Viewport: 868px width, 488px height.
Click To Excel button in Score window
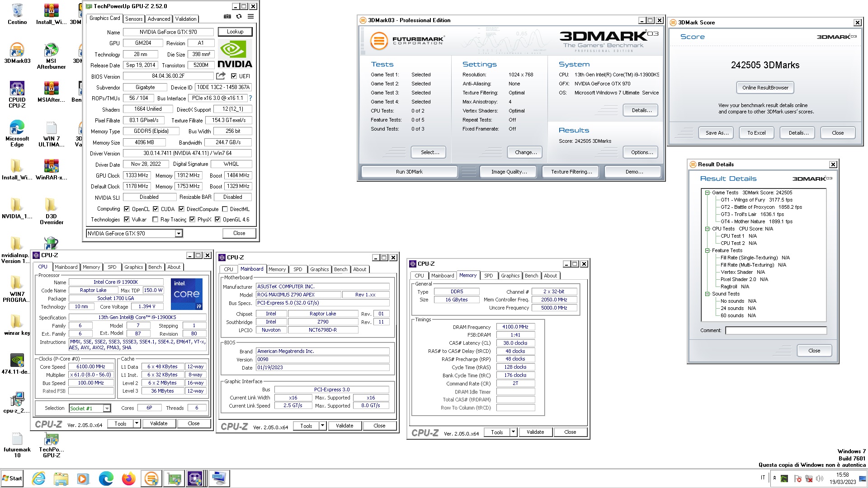(x=756, y=133)
